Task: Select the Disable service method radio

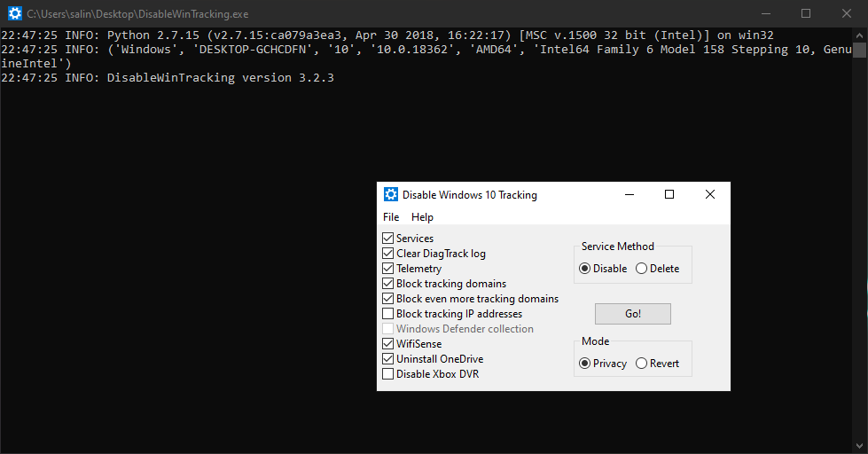Action: point(584,269)
